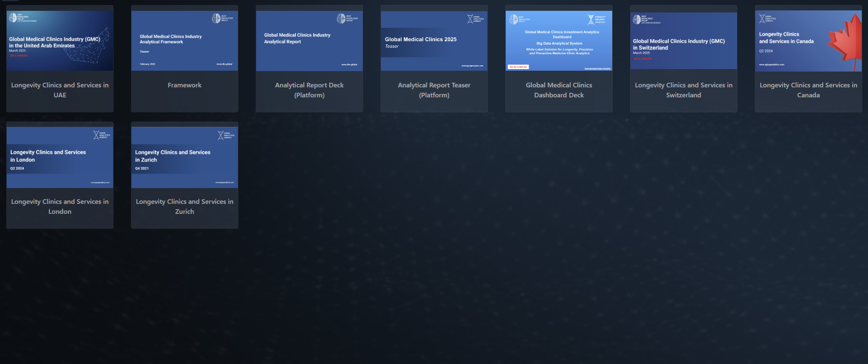The height and width of the screenshot is (364, 868).
Task: Open the United Arab Emirates report thumbnail
Action: (60, 41)
